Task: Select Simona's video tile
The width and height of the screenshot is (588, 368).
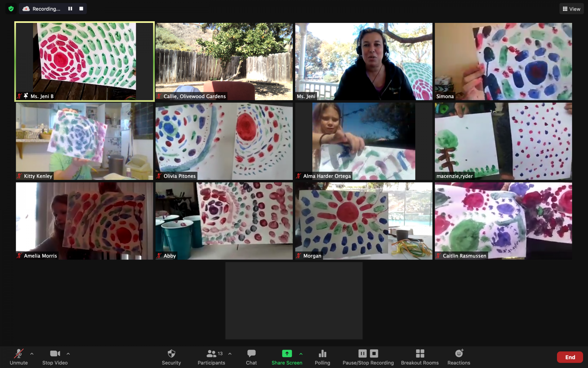Action: pyautogui.click(x=503, y=61)
